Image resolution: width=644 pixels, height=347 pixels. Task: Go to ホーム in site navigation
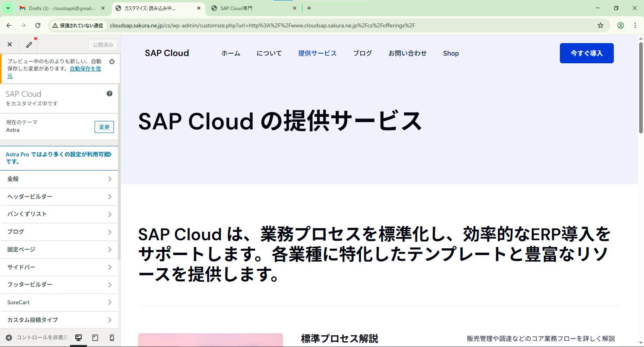pos(231,53)
